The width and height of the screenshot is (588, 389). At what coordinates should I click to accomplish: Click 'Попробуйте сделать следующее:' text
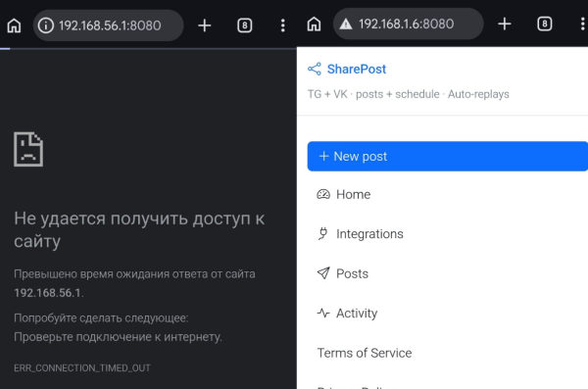coord(101,317)
